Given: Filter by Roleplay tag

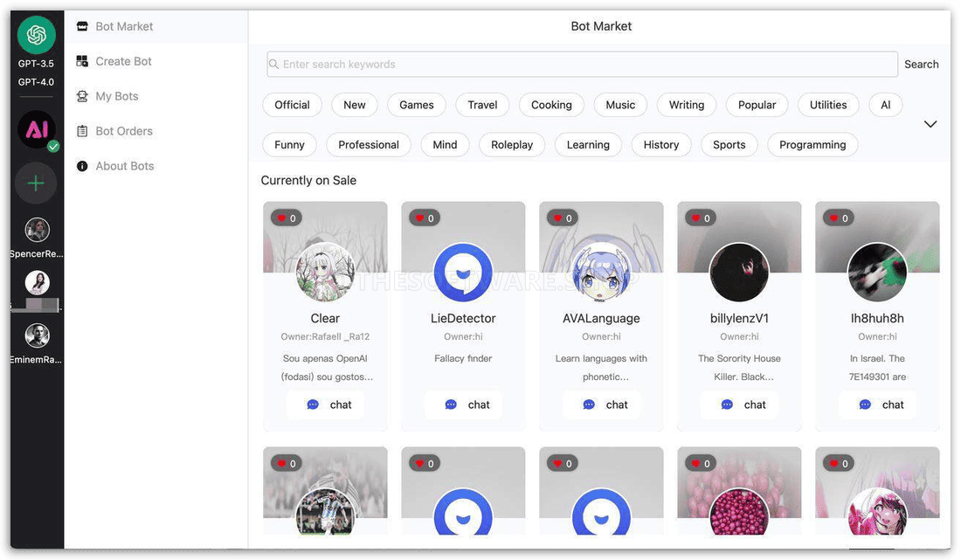Looking at the screenshot, I should coord(512,145).
